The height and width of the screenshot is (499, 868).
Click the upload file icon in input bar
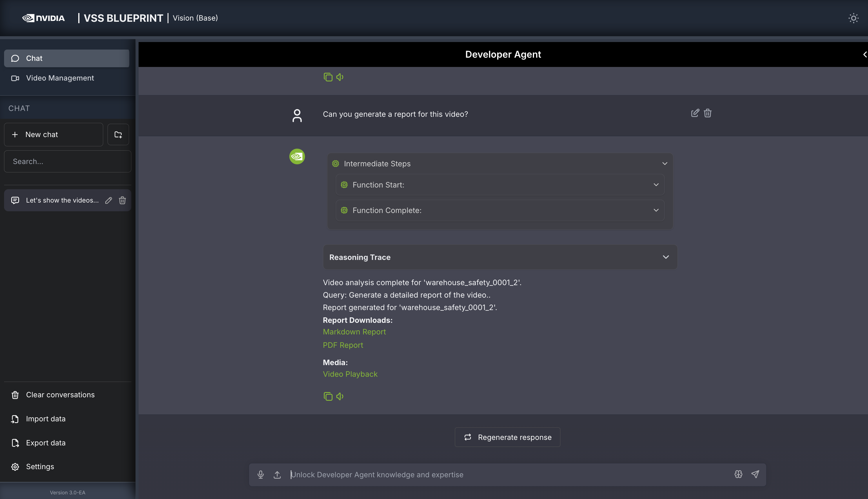click(x=277, y=474)
